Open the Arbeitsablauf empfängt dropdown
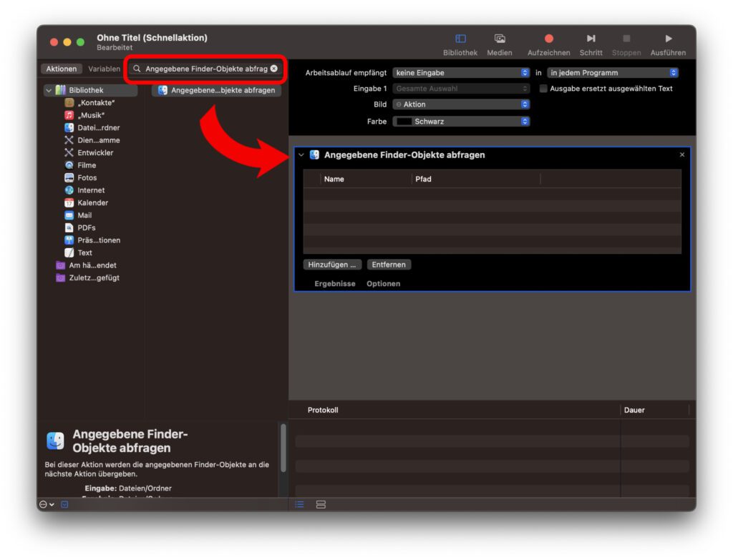Viewport: 733px width, 560px height. pyautogui.click(x=461, y=73)
